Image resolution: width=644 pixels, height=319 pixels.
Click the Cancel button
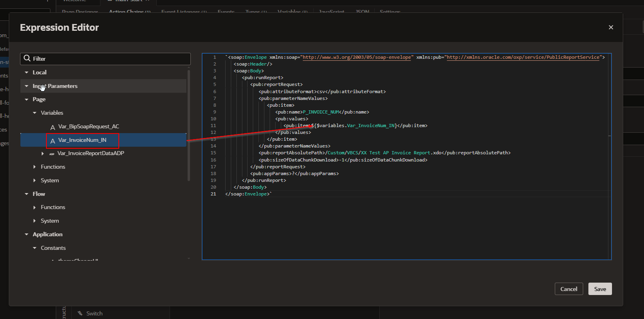pos(569,289)
